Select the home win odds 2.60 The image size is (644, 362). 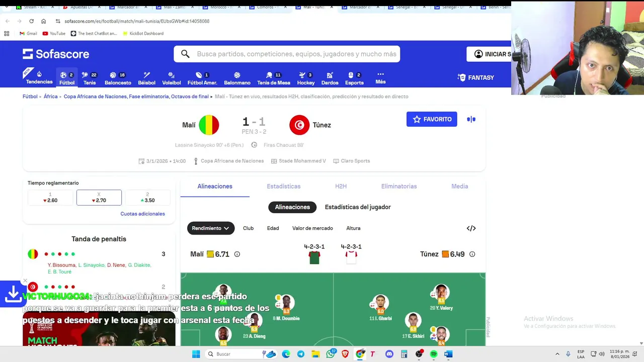pos(50,198)
